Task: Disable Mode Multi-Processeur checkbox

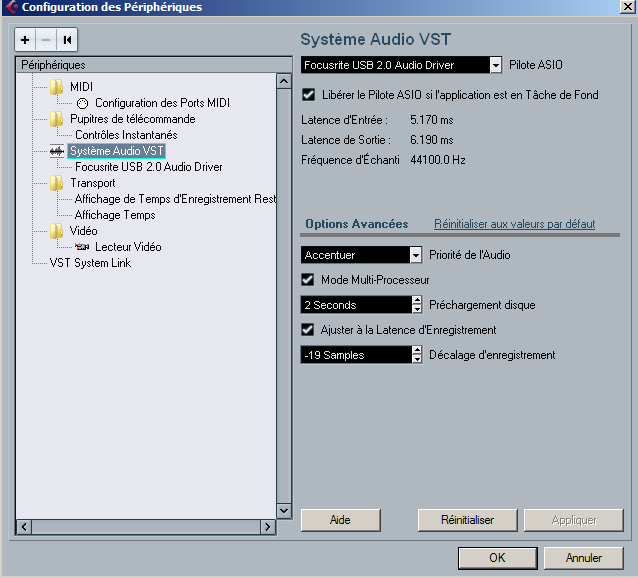Action: (309, 280)
